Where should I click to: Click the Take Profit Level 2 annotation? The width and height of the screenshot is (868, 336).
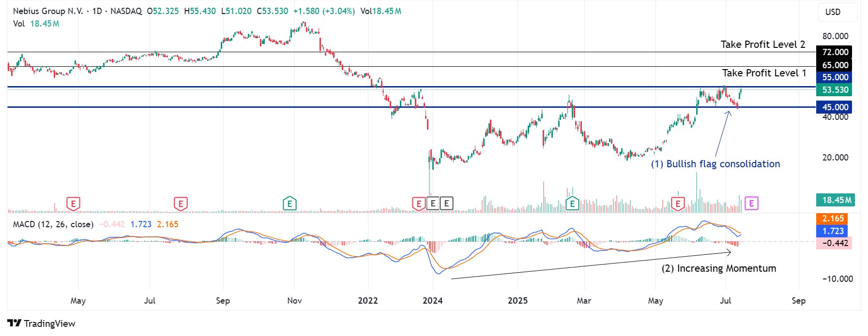763,44
